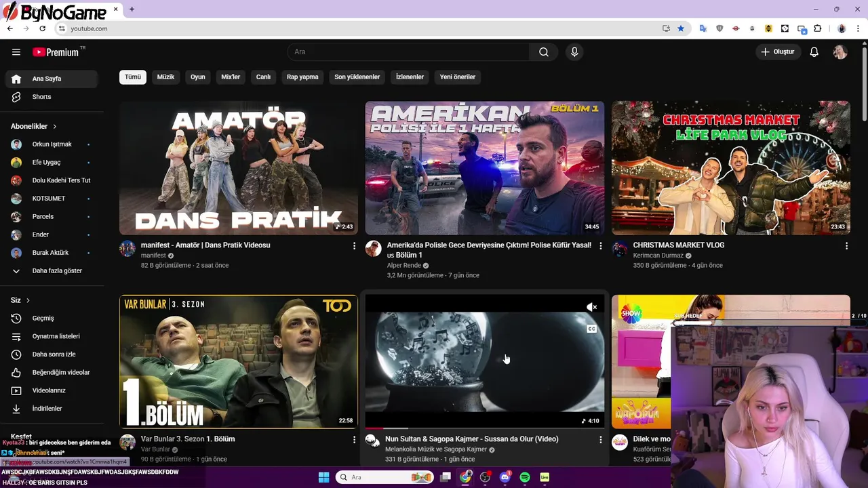Toggle captions on the video preview
This screenshot has width=868, height=488.
(591, 329)
